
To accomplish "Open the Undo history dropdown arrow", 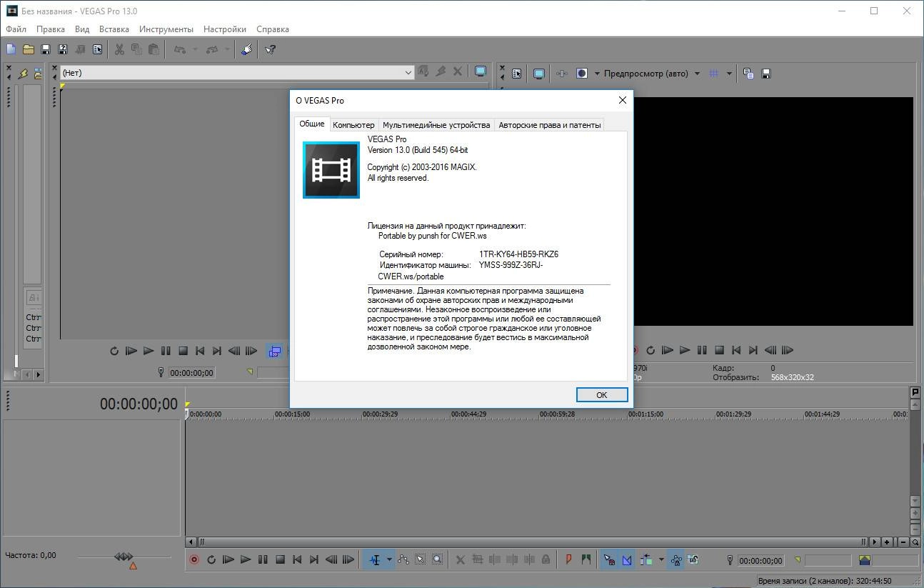I will pos(195,49).
